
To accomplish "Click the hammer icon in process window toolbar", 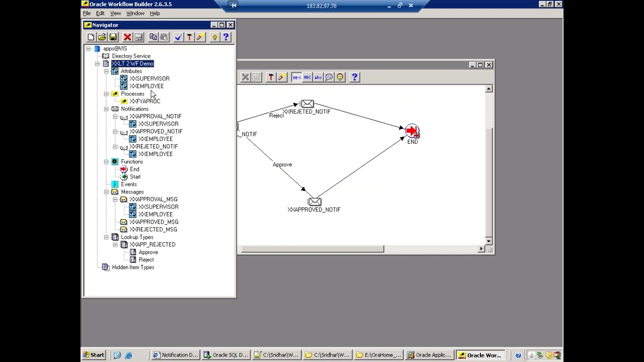I will (x=271, y=77).
